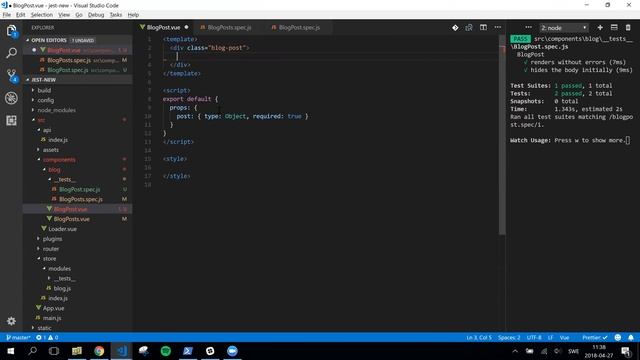Viewport: 640px width, 360px height.
Task: Open the Go menu
Action: click(x=79, y=15)
